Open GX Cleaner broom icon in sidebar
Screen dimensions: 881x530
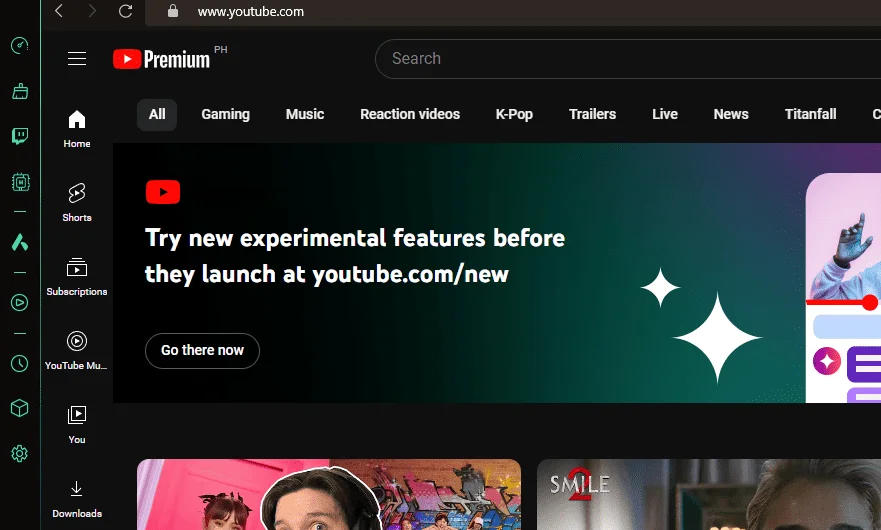(x=20, y=91)
